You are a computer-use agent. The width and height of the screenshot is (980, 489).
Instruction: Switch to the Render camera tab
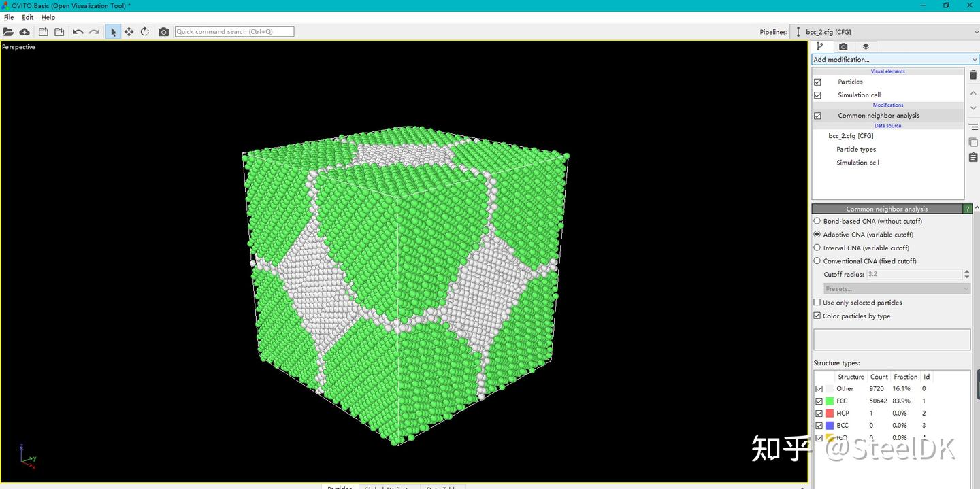point(843,46)
